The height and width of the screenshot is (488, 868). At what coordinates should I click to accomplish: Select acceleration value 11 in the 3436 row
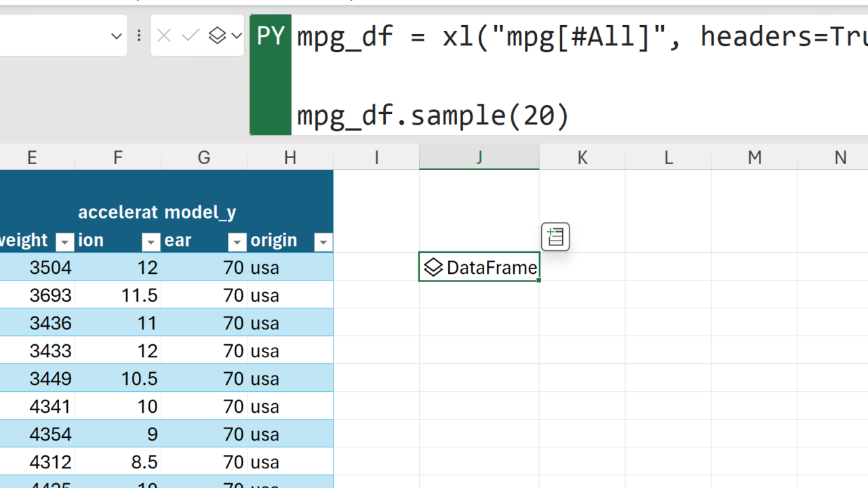118,323
